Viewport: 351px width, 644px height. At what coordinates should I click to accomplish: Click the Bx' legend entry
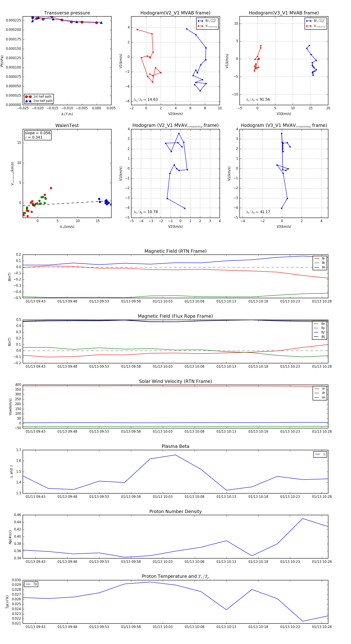[320, 324]
